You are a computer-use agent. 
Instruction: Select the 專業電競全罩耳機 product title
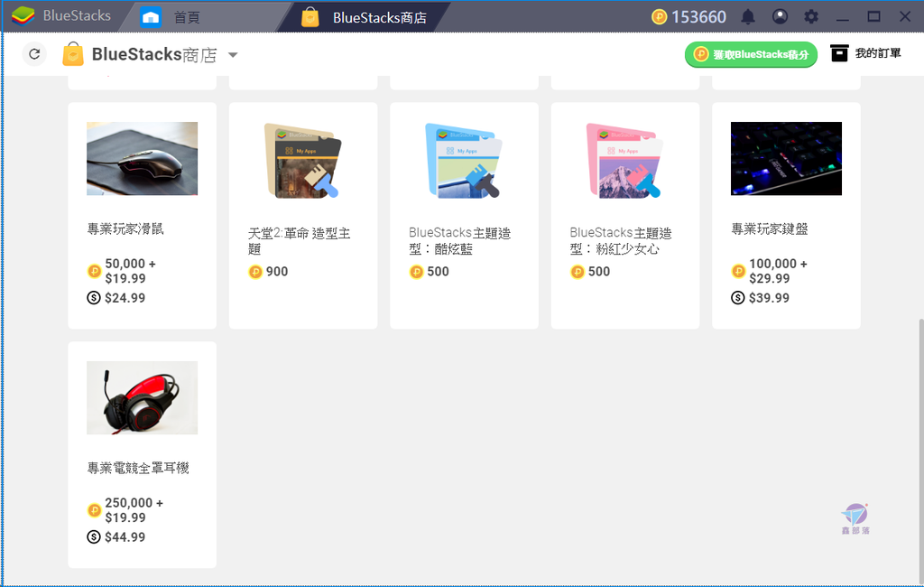point(138,468)
